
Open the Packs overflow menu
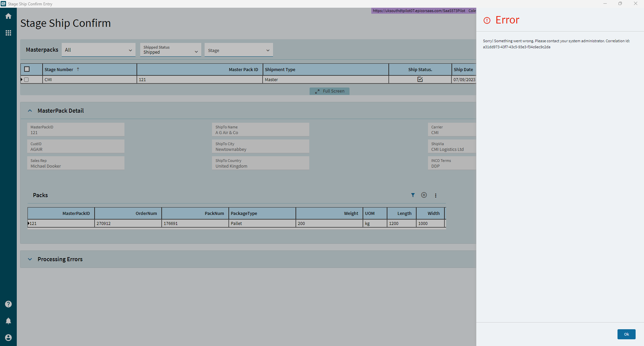tap(435, 195)
